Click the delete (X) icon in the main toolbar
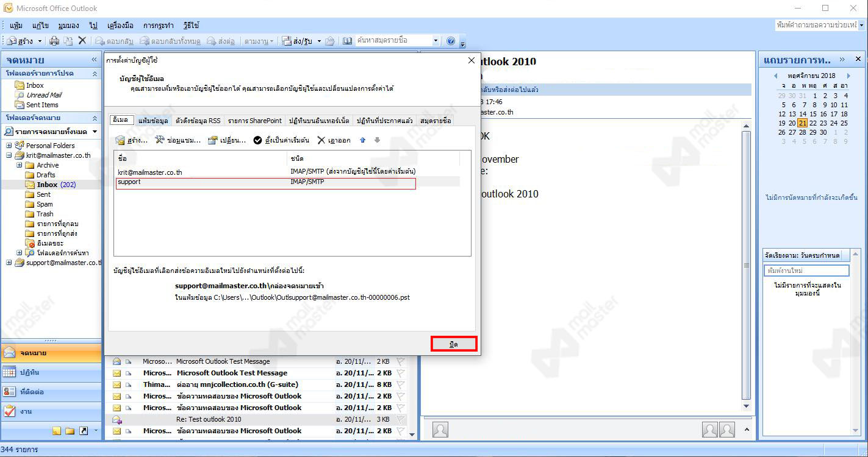The image size is (868, 457). click(82, 41)
